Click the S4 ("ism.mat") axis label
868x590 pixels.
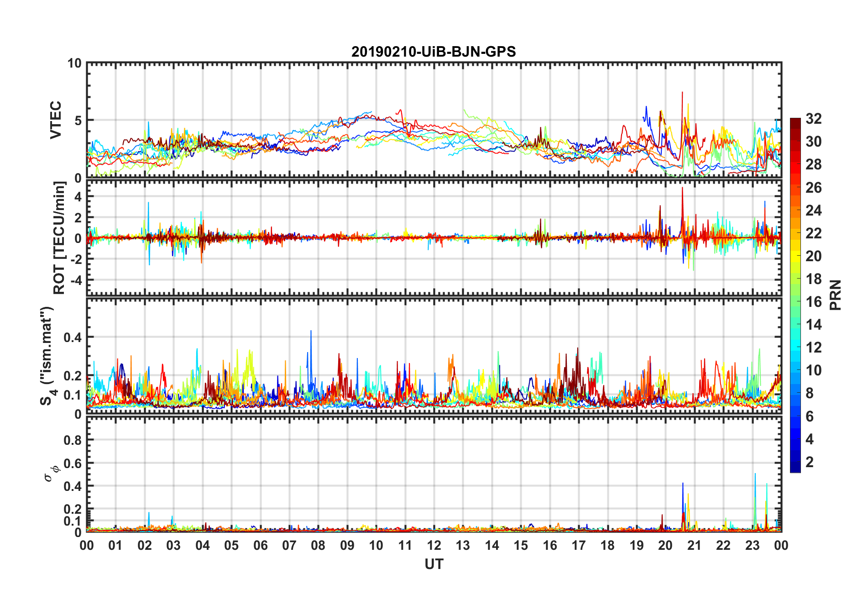coord(47,356)
